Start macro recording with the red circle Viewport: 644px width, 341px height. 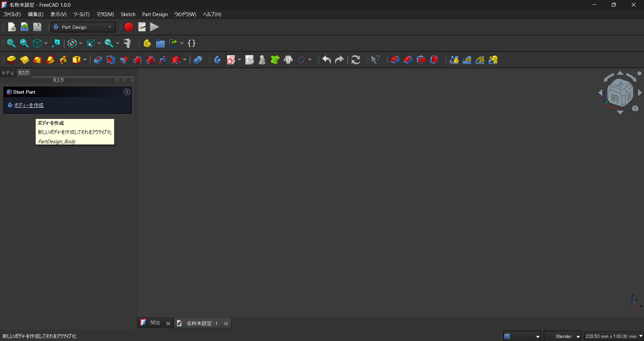tap(129, 27)
